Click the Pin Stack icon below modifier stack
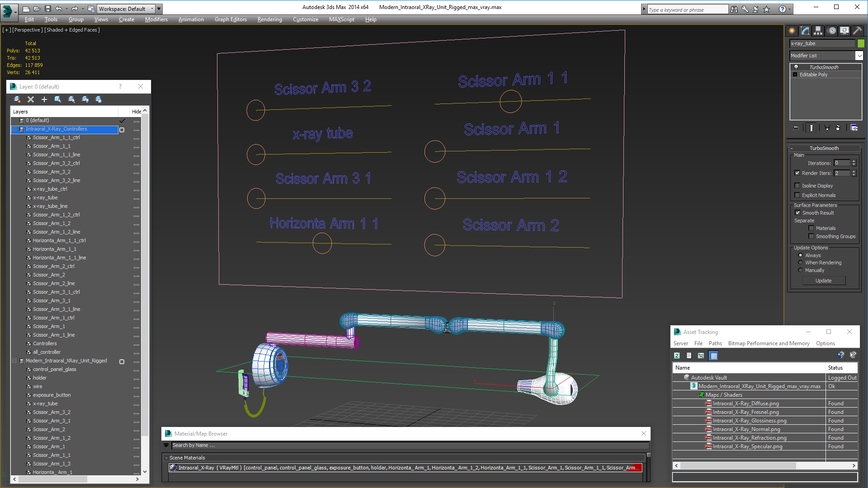868x488 pixels. (x=796, y=128)
